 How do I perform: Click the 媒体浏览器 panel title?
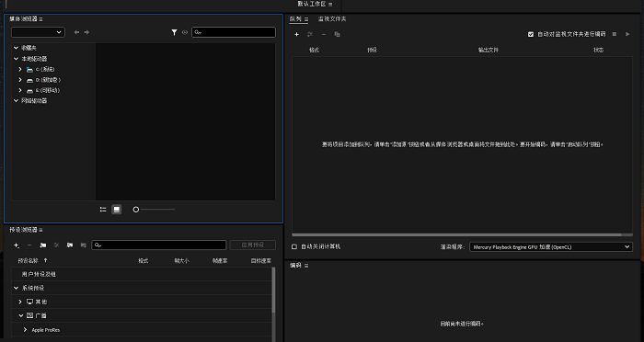click(x=23, y=19)
